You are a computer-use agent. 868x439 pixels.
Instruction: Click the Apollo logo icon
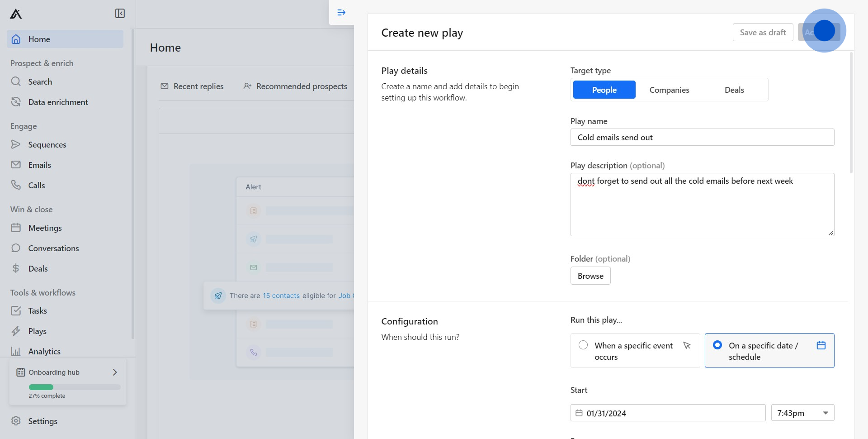[x=16, y=14]
